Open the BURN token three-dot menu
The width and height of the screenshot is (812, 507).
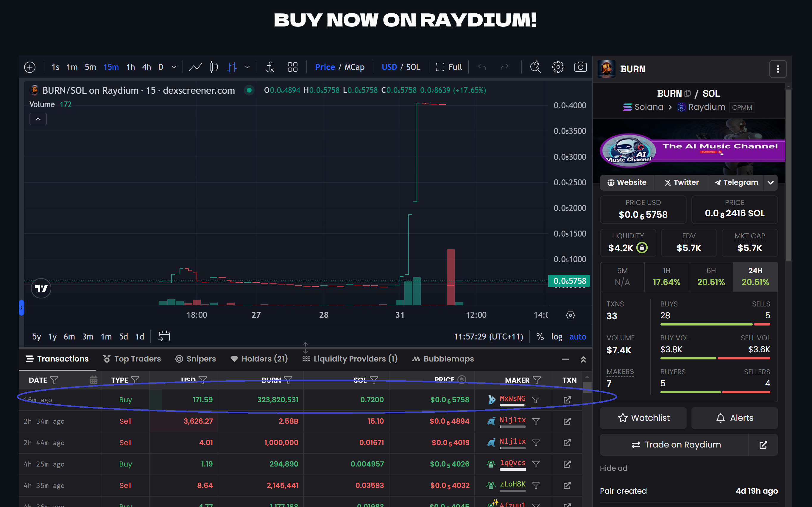[778, 69]
